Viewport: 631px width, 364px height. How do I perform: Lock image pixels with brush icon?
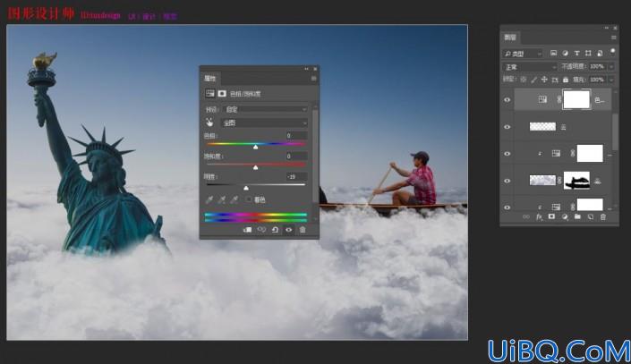pyautogui.click(x=533, y=80)
